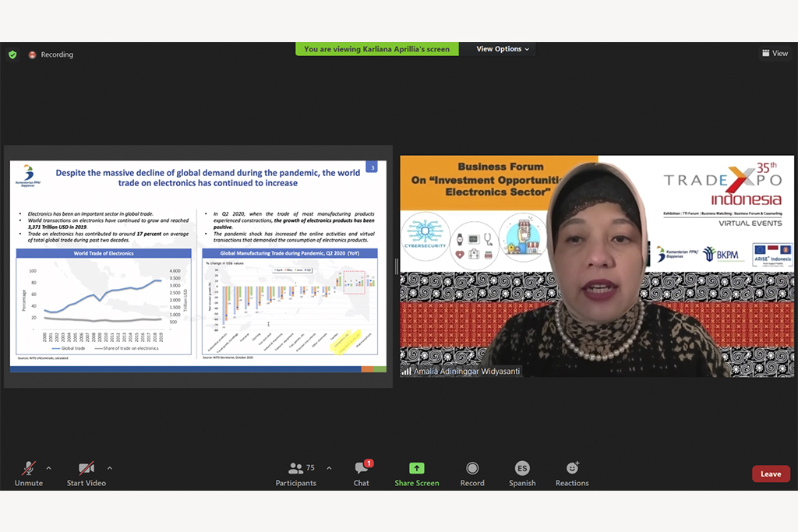Click the shared slide presentation area
The height and width of the screenshot is (532, 798).
[x=198, y=266]
